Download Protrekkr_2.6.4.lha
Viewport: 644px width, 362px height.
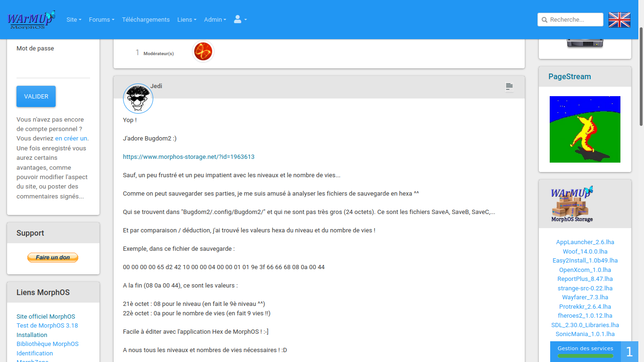pos(585,307)
